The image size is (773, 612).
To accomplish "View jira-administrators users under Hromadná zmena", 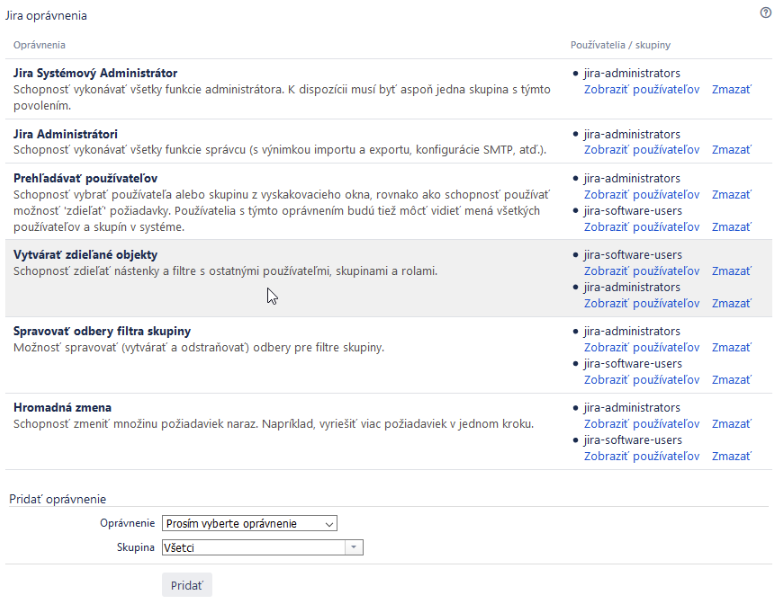I will click(x=641, y=424).
